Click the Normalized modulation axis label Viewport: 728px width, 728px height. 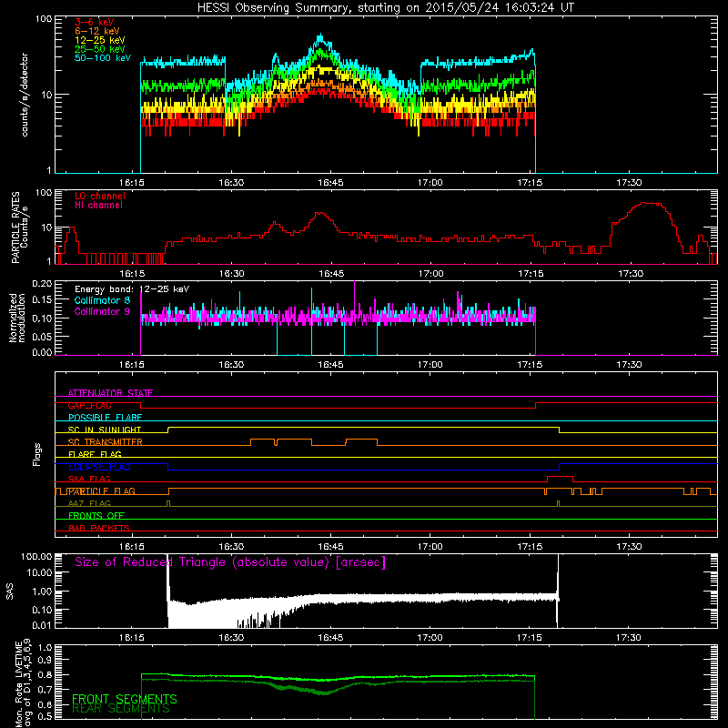[x=17, y=318]
